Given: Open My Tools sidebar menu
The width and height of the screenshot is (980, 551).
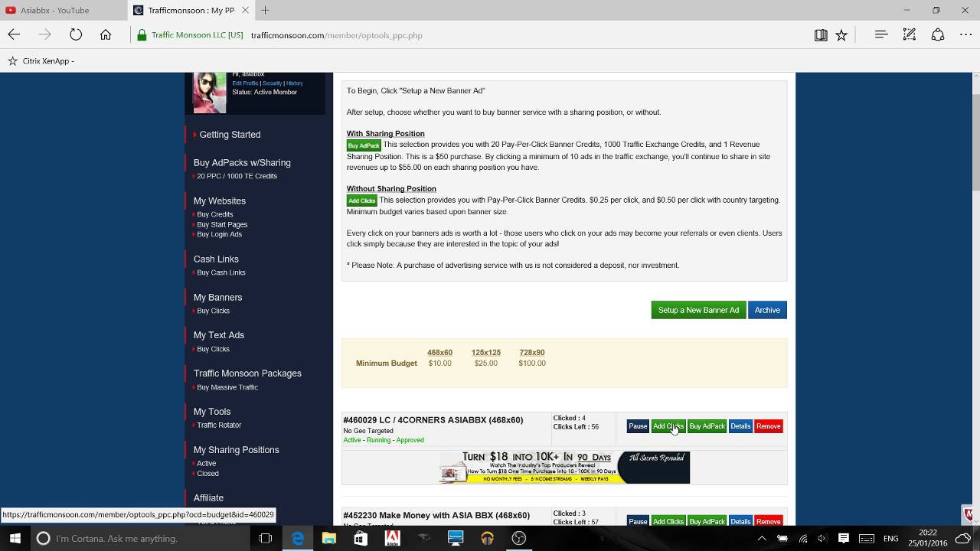Looking at the screenshot, I should (x=211, y=411).
